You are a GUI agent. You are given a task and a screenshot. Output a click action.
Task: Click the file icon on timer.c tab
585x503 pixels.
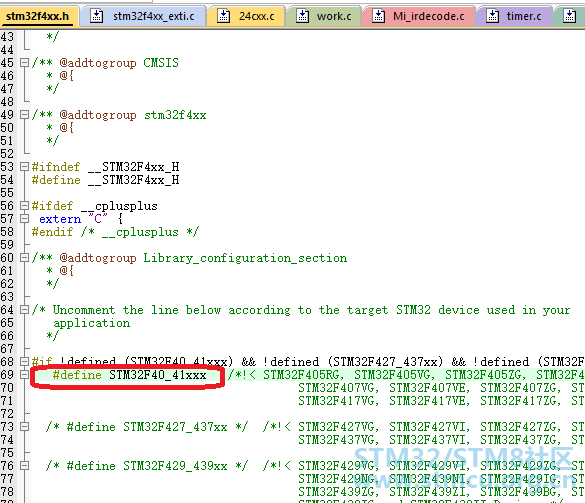pyautogui.click(x=492, y=16)
